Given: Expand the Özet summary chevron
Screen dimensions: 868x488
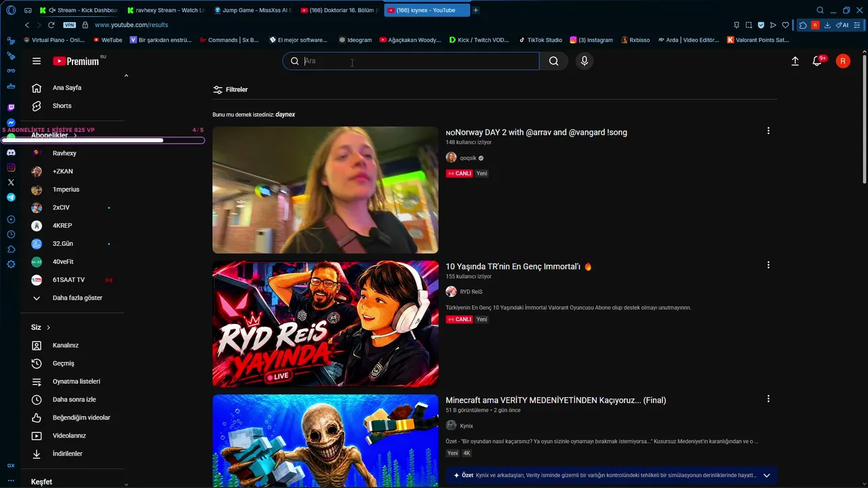Looking at the screenshot, I should pos(767,476).
